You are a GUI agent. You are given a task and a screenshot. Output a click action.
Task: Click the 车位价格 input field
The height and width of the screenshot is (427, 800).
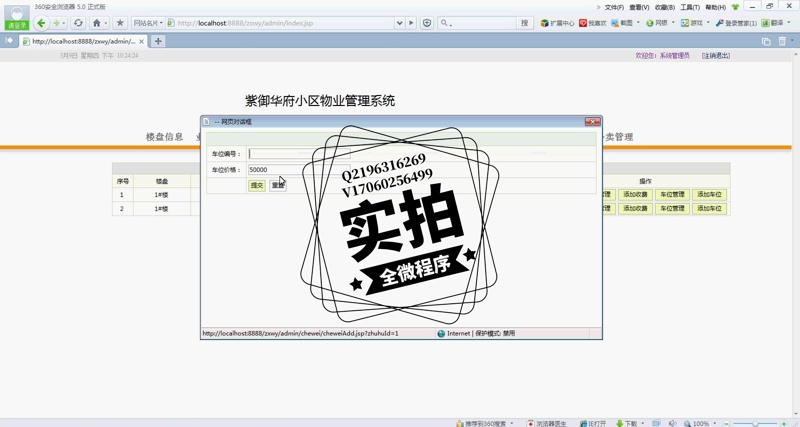pyautogui.click(x=298, y=170)
